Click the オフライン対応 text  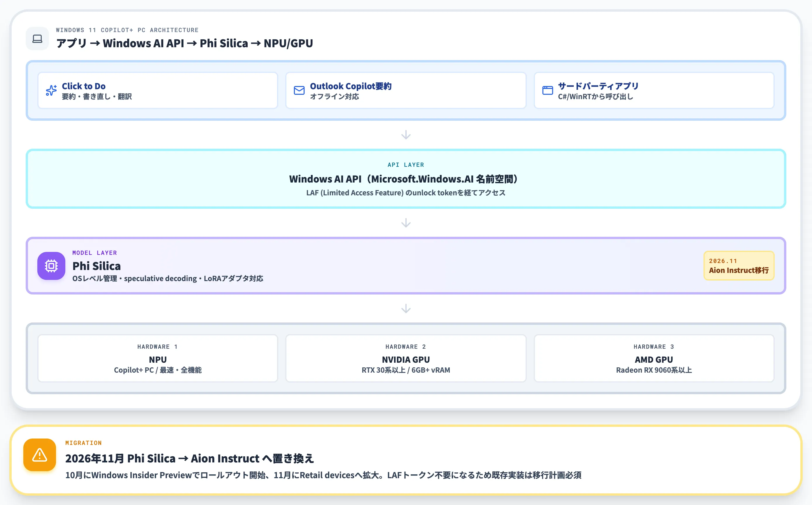(334, 97)
